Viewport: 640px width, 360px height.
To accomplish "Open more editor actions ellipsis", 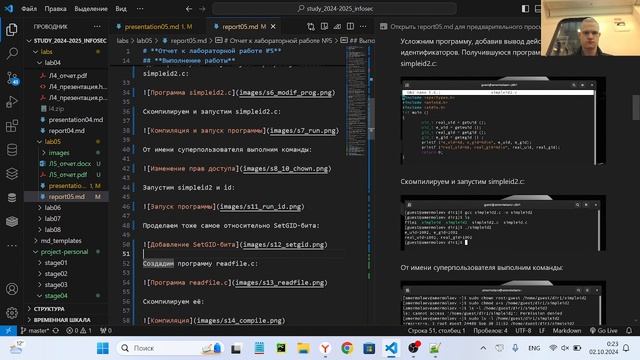I will click(363, 27).
